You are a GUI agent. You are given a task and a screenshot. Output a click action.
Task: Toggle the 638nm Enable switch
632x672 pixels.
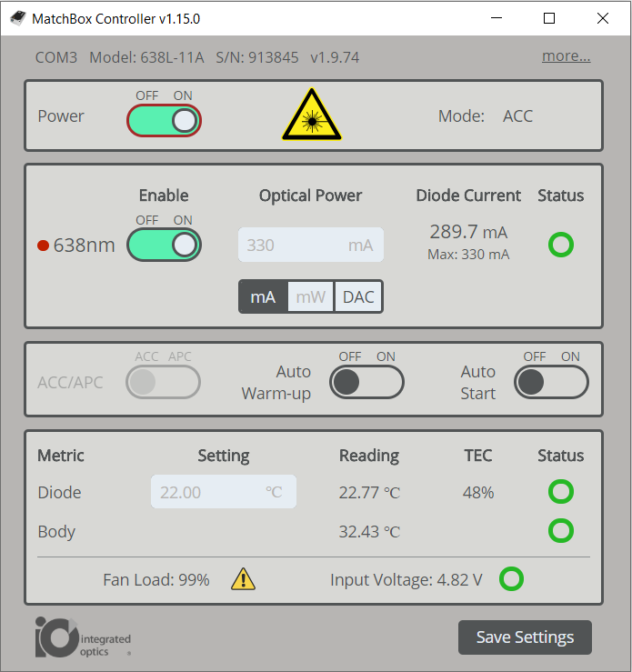pyautogui.click(x=164, y=246)
